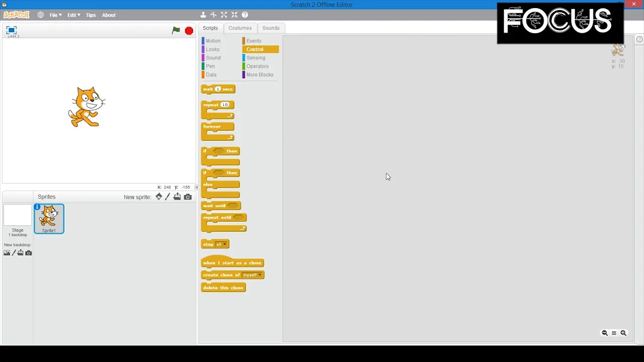Image resolution: width=644 pixels, height=362 pixels.
Task: Click when I start as a clone block
Action: coord(232,262)
